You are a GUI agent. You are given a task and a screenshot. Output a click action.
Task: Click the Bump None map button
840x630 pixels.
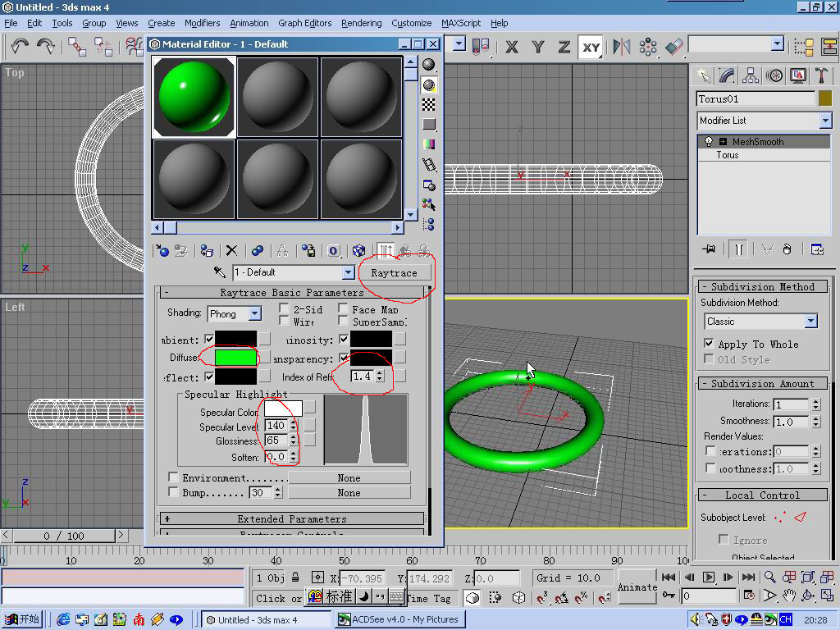pos(349,492)
